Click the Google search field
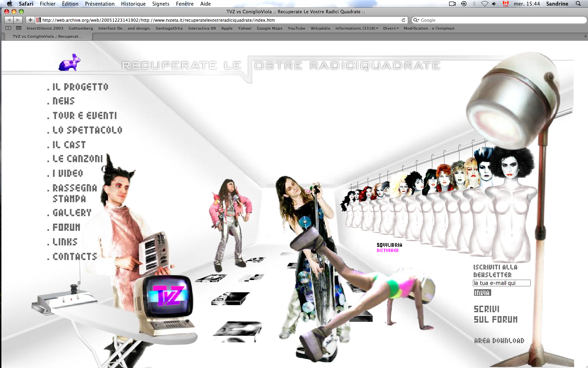The height and width of the screenshot is (368, 588). pyautogui.click(x=499, y=20)
